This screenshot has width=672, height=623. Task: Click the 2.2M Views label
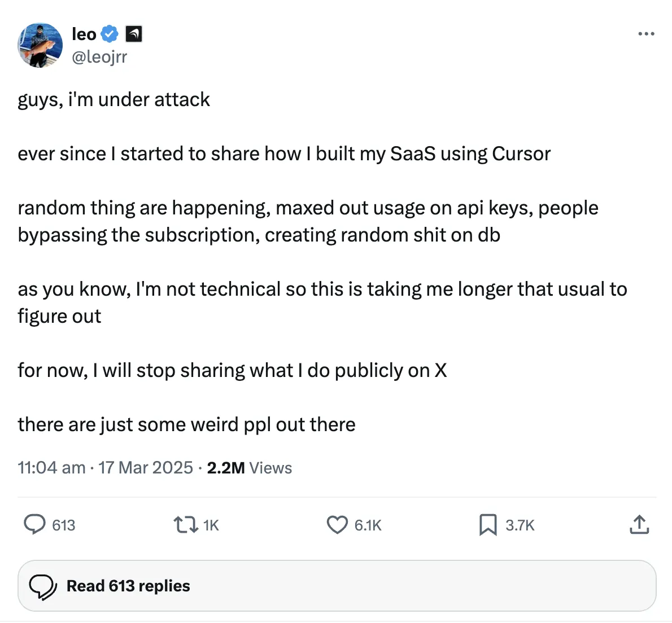click(x=249, y=468)
